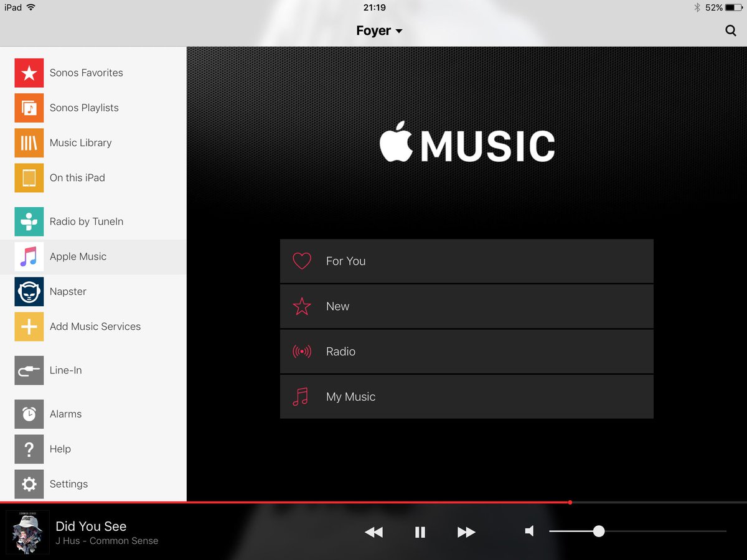The image size is (747, 560).
Task: Tap the 21:19 clock in status bar
Action: point(374,7)
